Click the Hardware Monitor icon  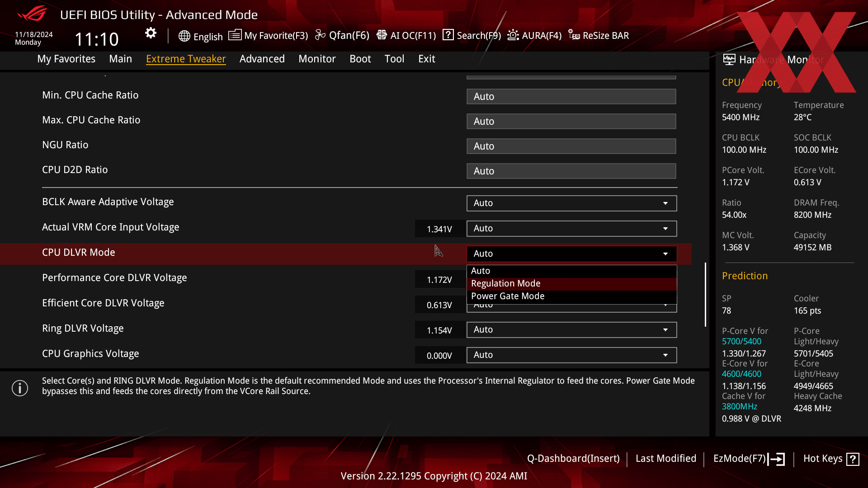pos(729,59)
